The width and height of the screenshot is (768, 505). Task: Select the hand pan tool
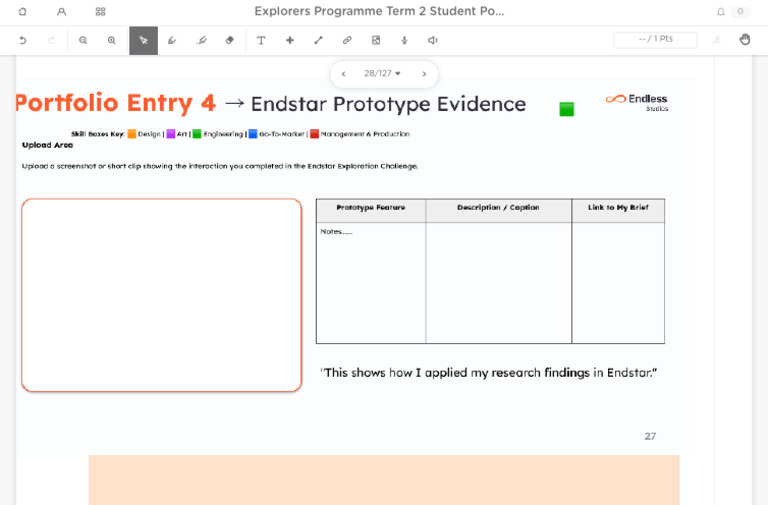[x=744, y=40]
